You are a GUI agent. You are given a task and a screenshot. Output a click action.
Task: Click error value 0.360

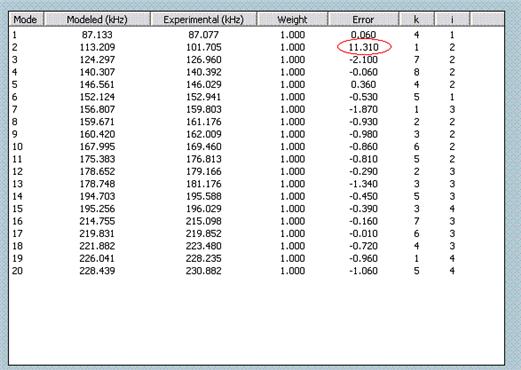[363, 85]
